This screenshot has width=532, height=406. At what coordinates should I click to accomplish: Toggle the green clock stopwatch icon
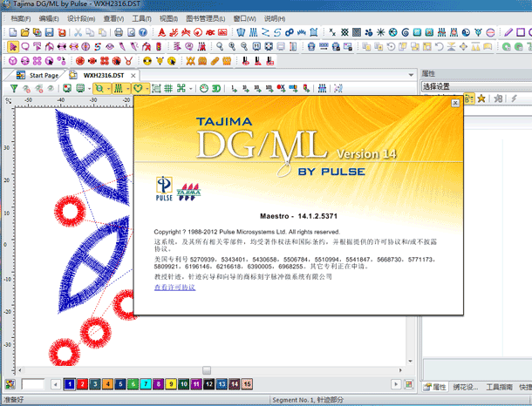click(203, 89)
